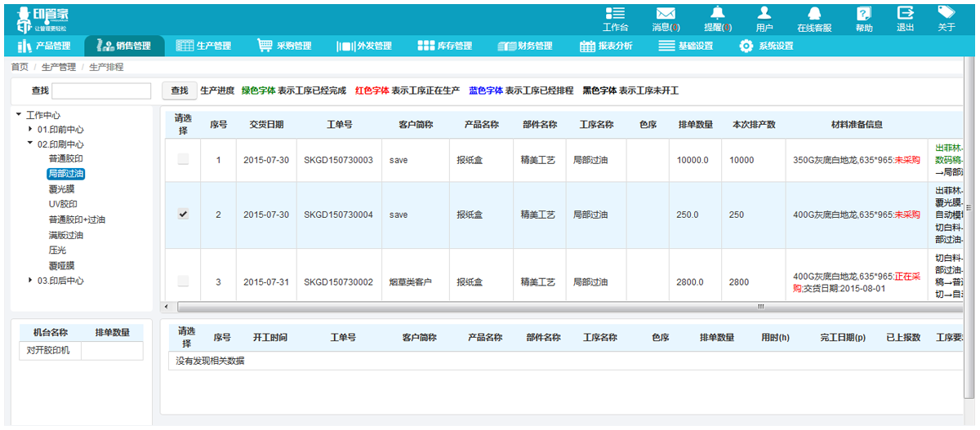Click the 生产排程 breadcrumb

[x=106, y=67]
